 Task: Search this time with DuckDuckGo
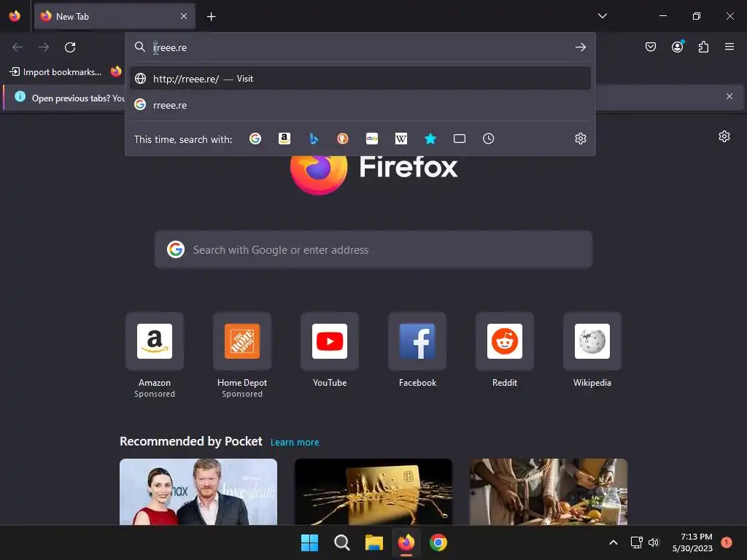pyautogui.click(x=343, y=139)
